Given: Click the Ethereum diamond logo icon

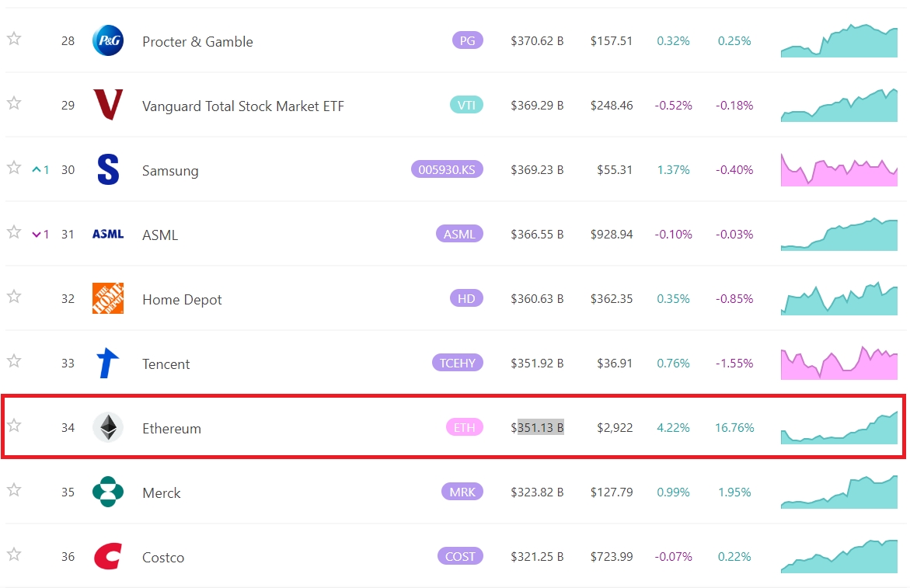Looking at the screenshot, I should pos(108,427).
